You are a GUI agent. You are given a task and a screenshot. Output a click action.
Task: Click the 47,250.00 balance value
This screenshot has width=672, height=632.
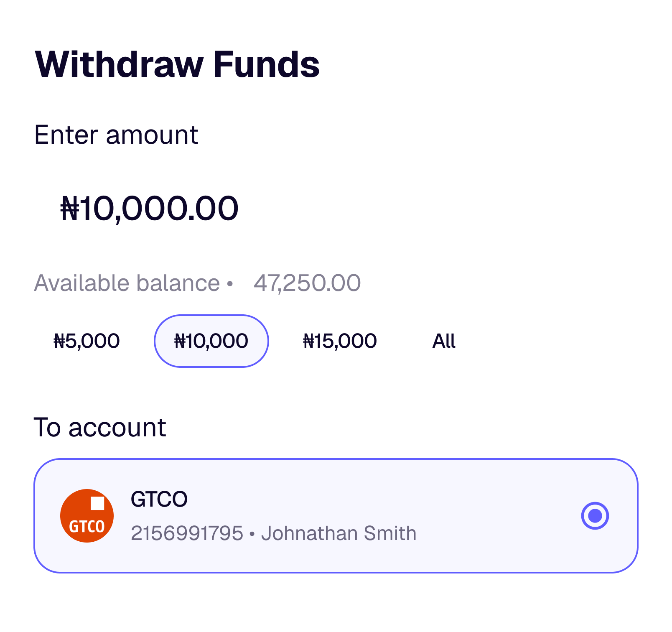(307, 283)
